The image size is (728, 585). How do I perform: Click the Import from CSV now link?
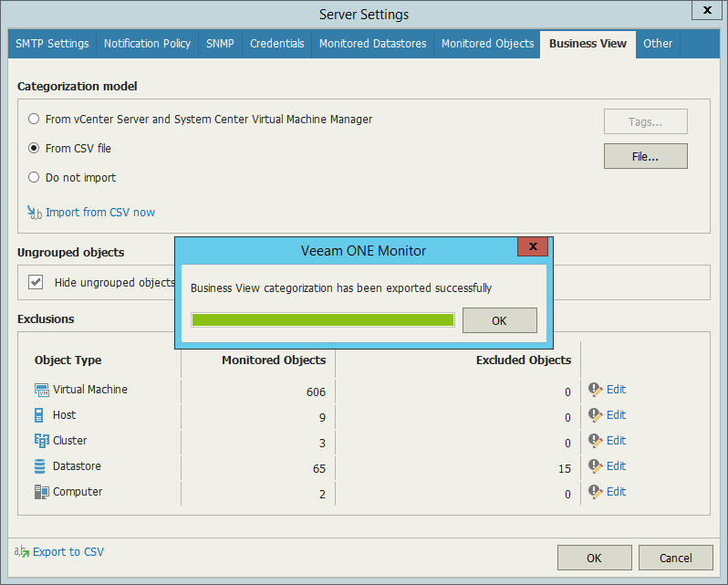point(100,213)
